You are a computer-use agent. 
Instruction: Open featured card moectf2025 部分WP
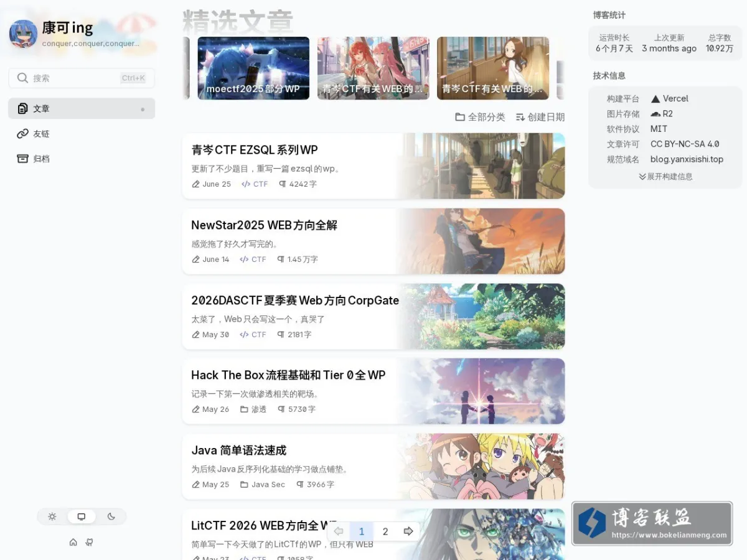coord(253,68)
